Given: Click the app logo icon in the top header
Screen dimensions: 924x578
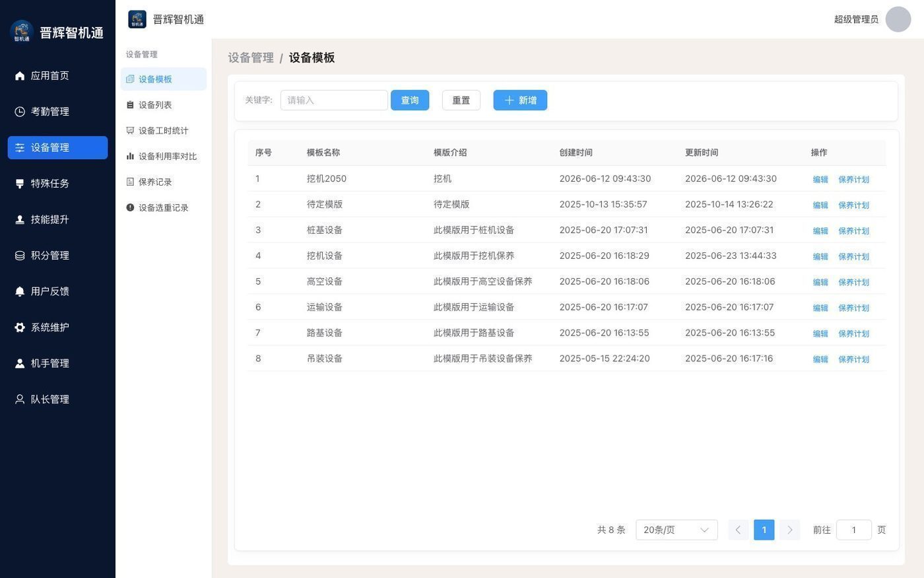Looking at the screenshot, I should click(x=137, y=19).
